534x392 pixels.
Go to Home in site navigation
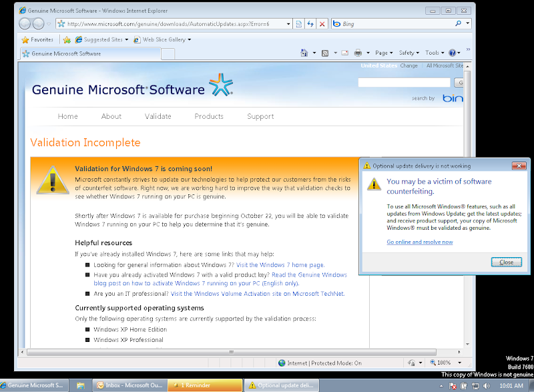click(68, 116)
